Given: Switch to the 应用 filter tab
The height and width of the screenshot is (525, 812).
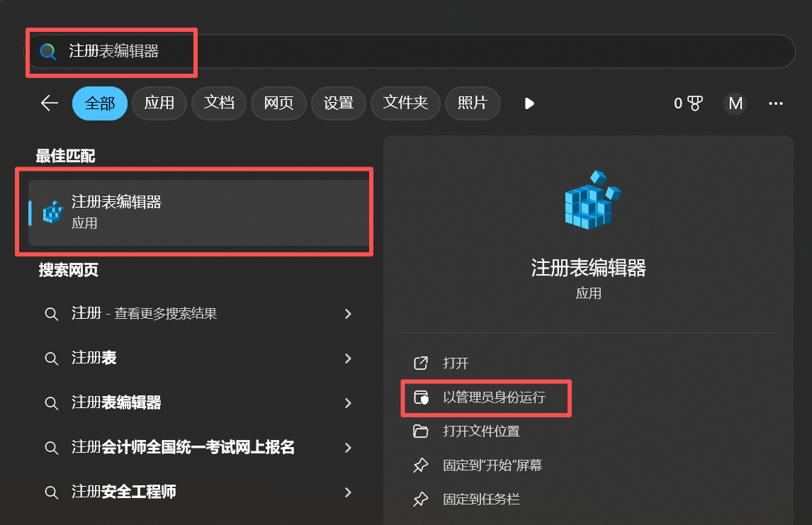Looking at the screenshot, I should pyautogui.click(x=159, y=103).
